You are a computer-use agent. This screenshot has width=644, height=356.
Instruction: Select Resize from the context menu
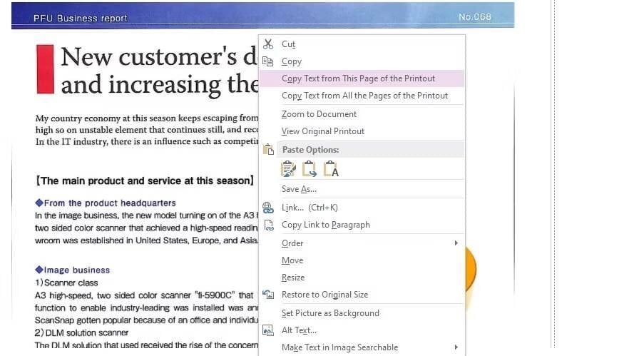point(362,278)
